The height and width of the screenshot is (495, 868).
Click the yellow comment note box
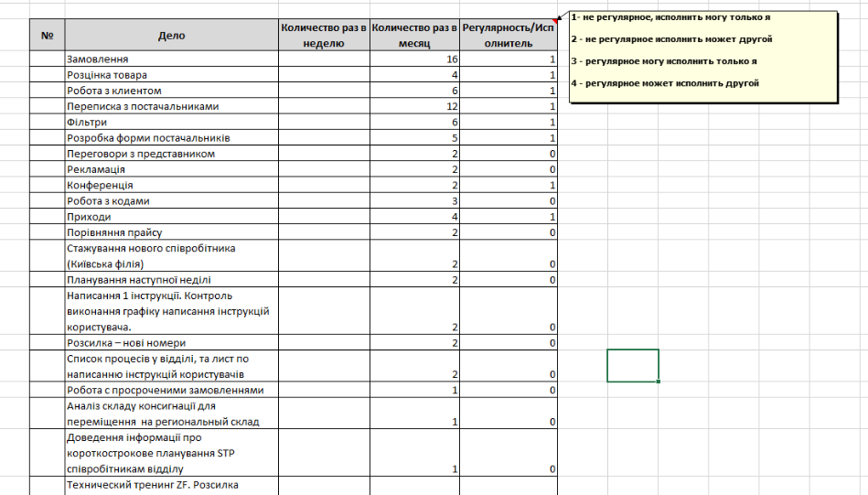tap(703, 57)
